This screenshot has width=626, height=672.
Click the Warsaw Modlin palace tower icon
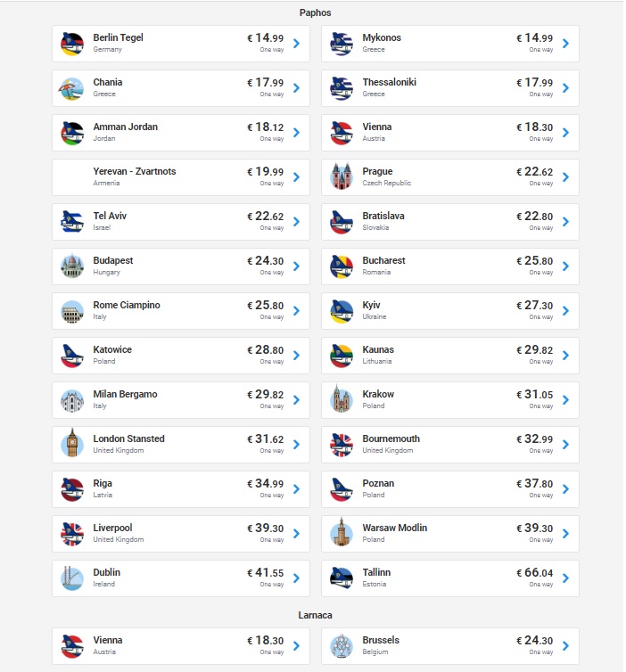click(x=342, y=532)
